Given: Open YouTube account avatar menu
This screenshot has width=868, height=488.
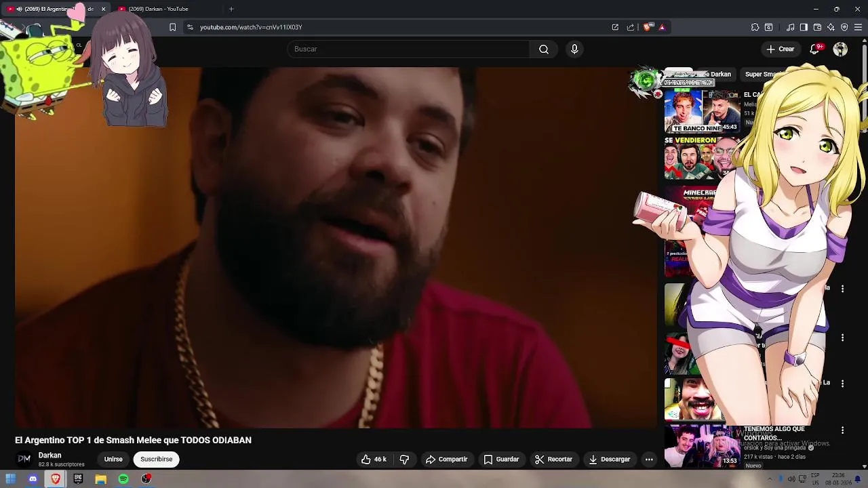Looking at the screenshot, I should click(840, 49).
